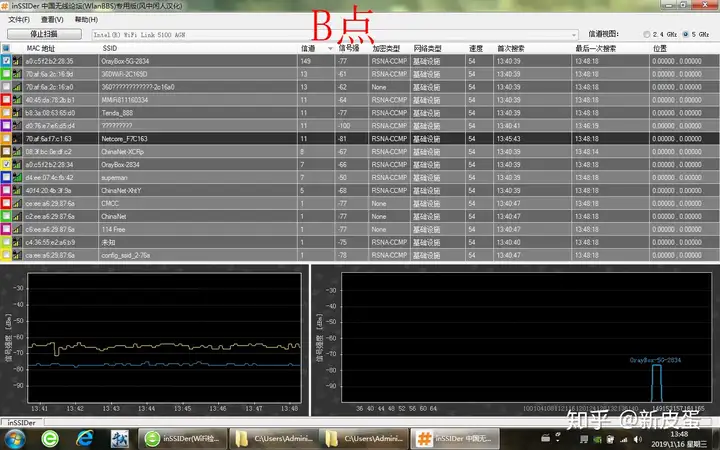Check the Tenda_888 network checkbox
This screenshot has height=450, width=720.
[6, 112]
